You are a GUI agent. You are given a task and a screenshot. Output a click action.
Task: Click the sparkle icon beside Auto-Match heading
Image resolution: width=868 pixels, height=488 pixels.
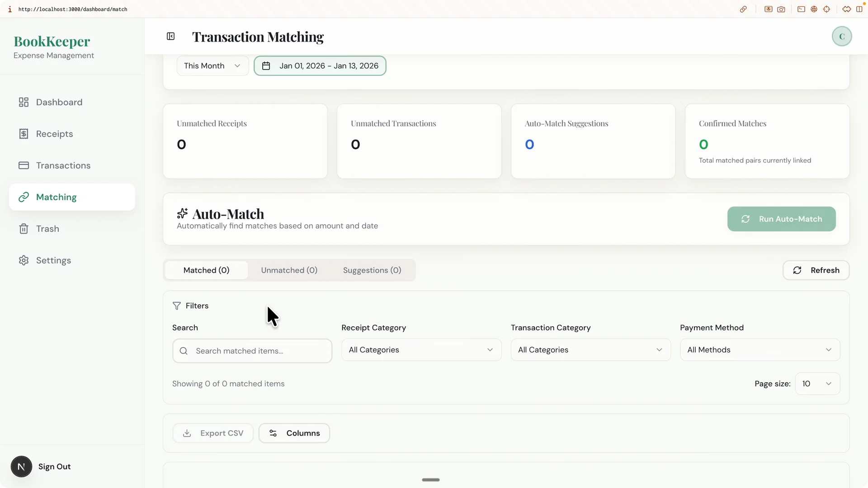(x=182, y=213)
